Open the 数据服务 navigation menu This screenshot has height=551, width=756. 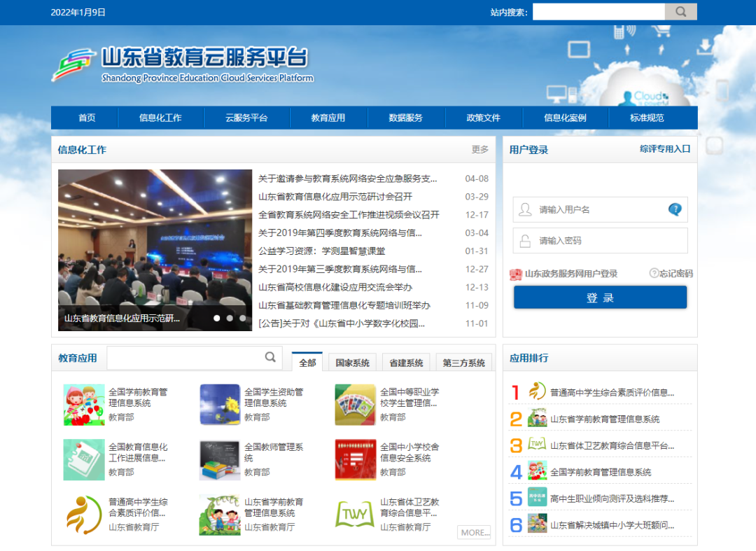(x=407, y=118)
